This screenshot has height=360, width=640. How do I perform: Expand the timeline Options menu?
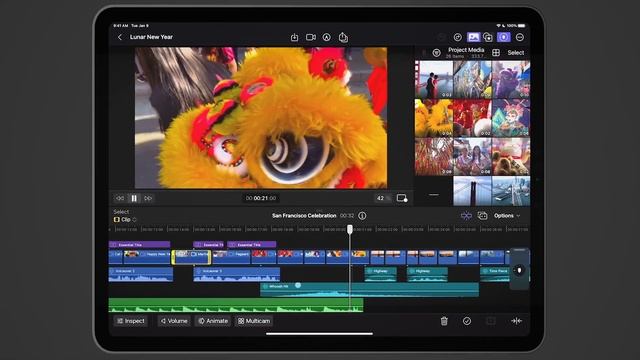(x=507, y=216)
